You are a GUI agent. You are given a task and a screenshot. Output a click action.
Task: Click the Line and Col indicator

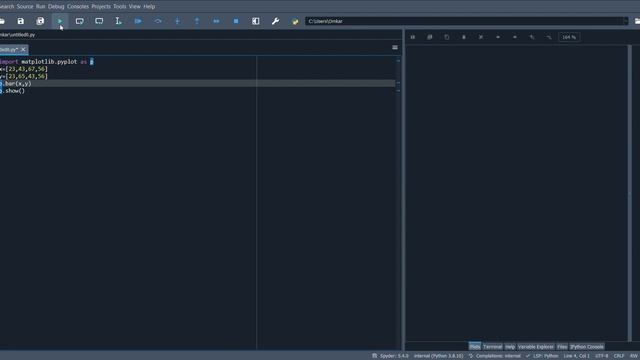576,356
